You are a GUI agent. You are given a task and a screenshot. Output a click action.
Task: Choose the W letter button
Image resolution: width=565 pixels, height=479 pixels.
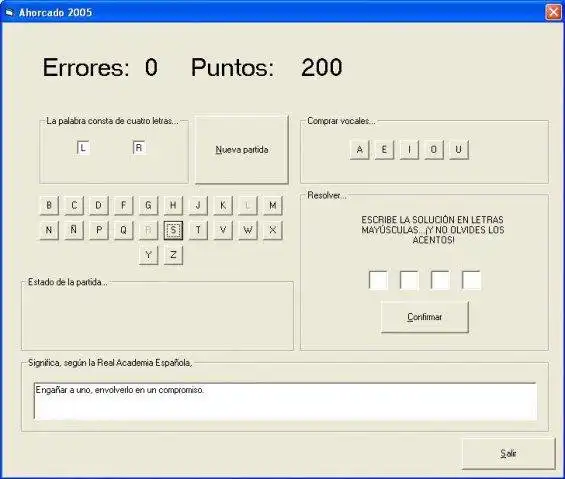[x=248, y=230]
